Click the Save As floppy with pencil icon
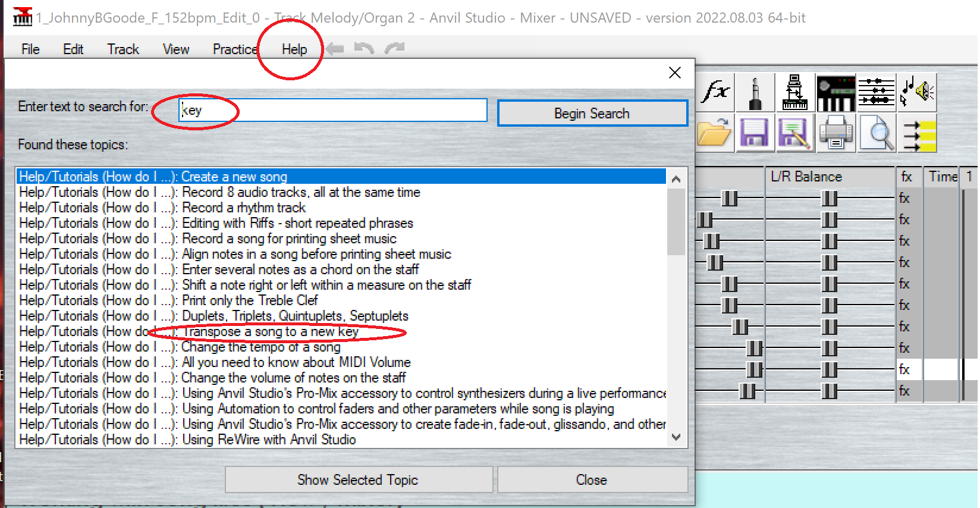 click(x=794, y=133)
